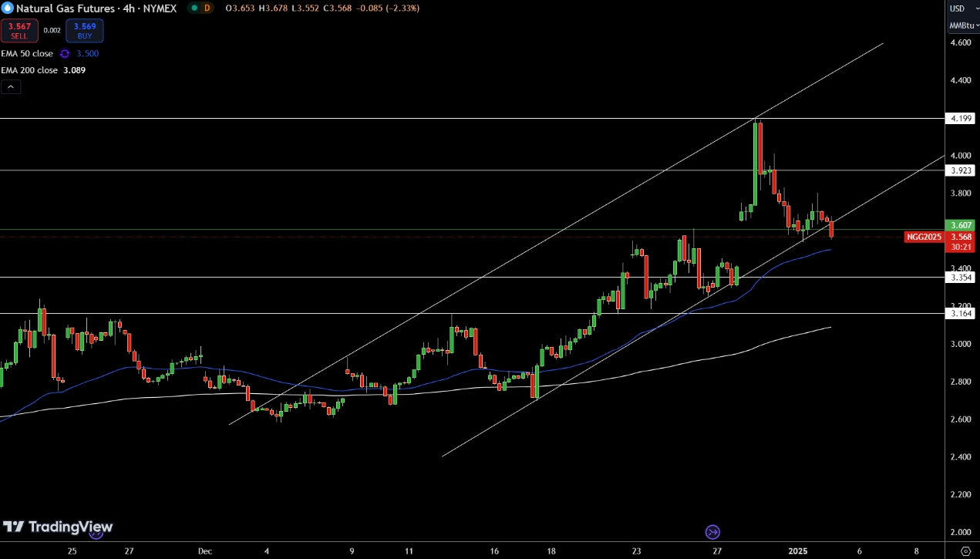
Task: Click the 3.923 price level label
Action: [x=961, y=170]
